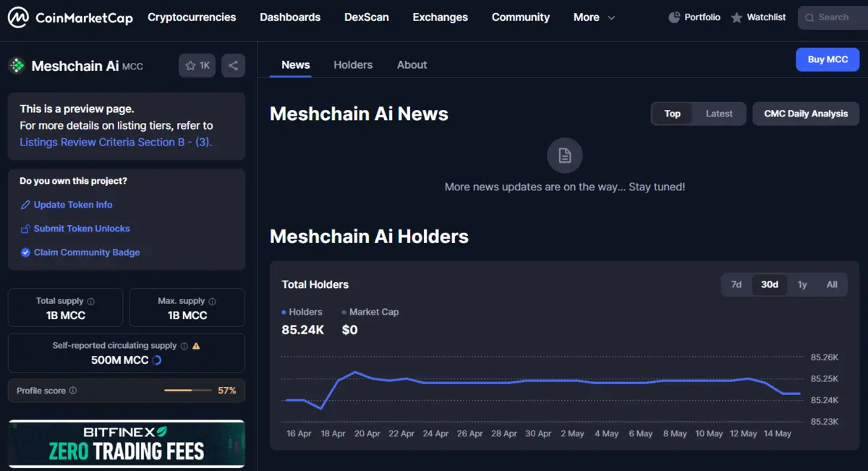Viewport: 868px width, 471px height.
Task: Click the Claim Community Badge link
Action: [x=87, y=253]
